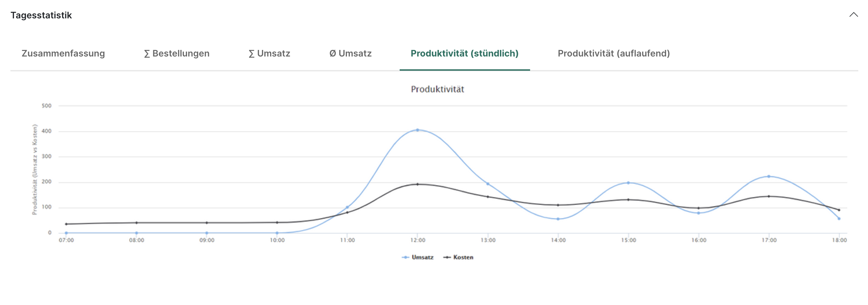Click the Umsatz data point at 13:00

click(488, 184)
